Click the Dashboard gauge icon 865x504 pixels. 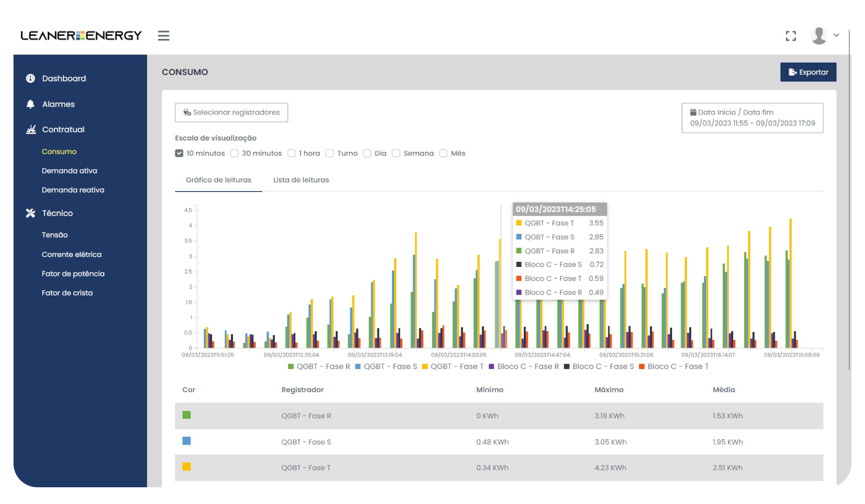30,78
